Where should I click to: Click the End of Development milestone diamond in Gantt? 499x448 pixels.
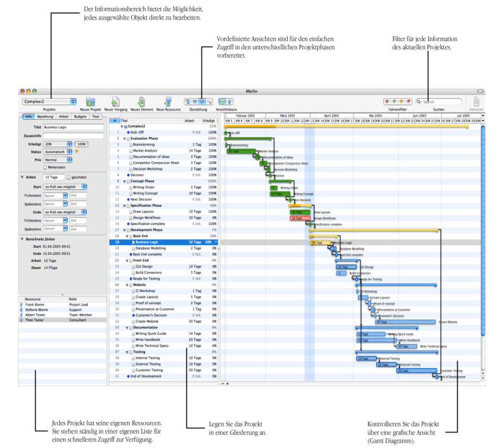(437, 377)
